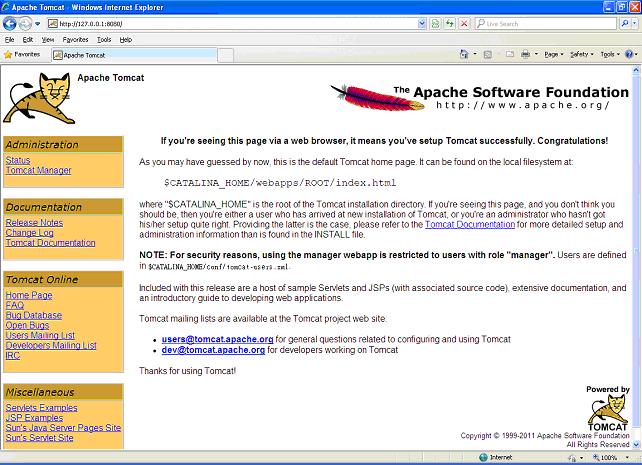Open the 100% zoom level control
The image size is (642, 465).
[611, 457]
